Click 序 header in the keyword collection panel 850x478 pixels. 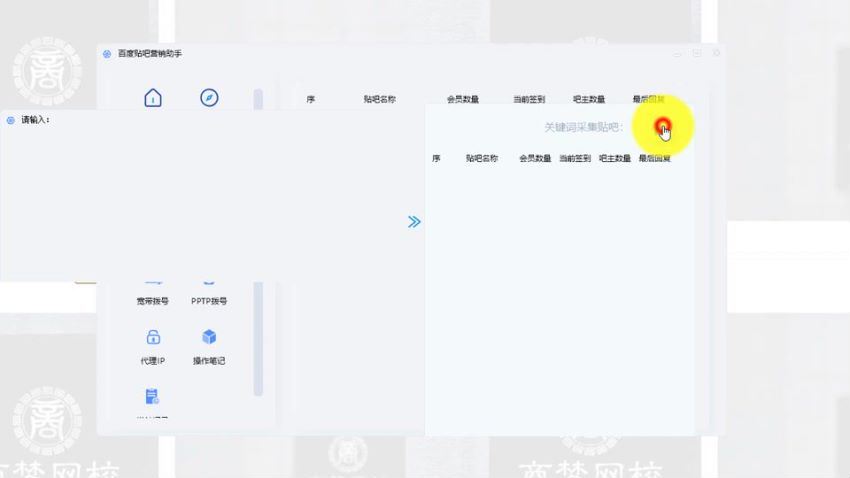point(436,158)
